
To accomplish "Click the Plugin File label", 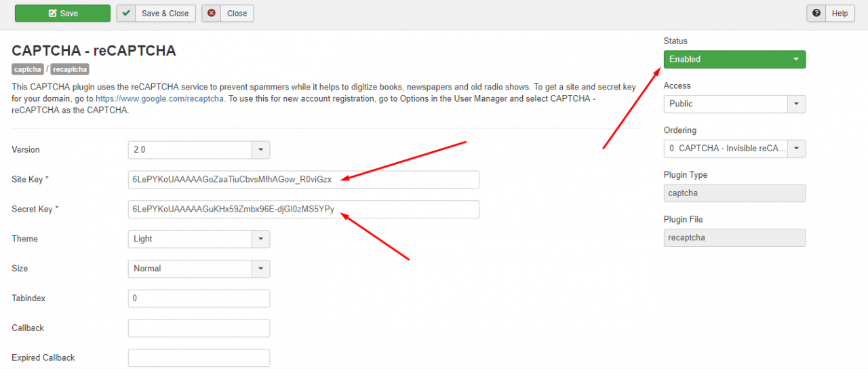I will (x=684, y=220).
